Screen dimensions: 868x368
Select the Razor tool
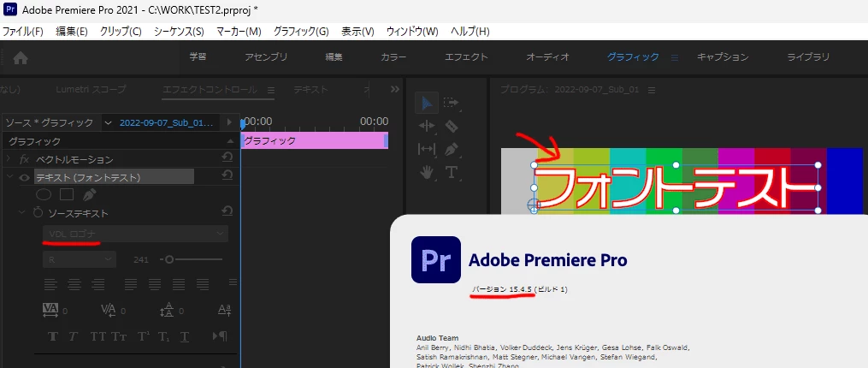point(452,127)
